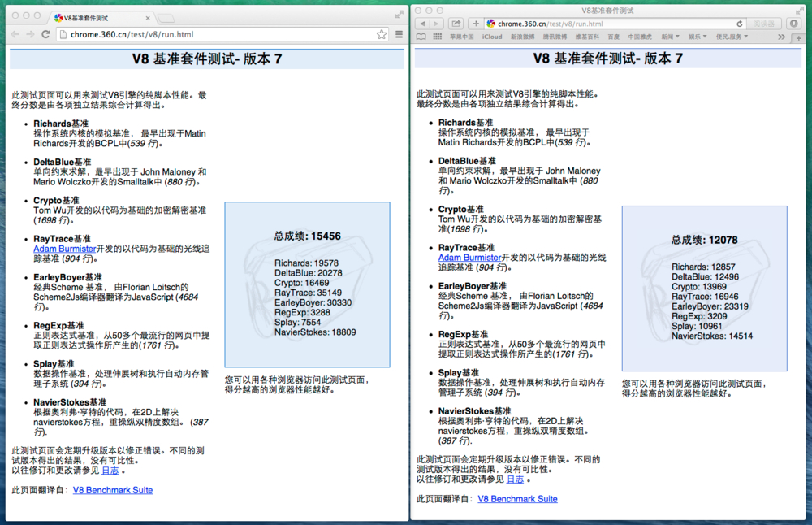
Task: Click Chrome's forward arrow
Action: [30, 34]
